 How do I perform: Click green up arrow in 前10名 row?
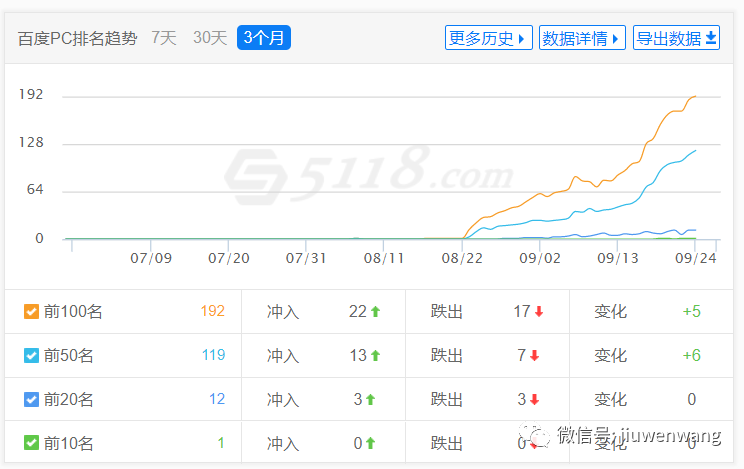tap(370, 443)
